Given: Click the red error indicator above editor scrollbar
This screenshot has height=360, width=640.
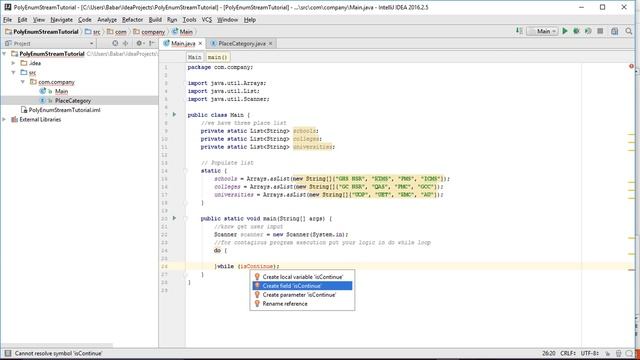Looking at the screenshot, I should [631, 66].
